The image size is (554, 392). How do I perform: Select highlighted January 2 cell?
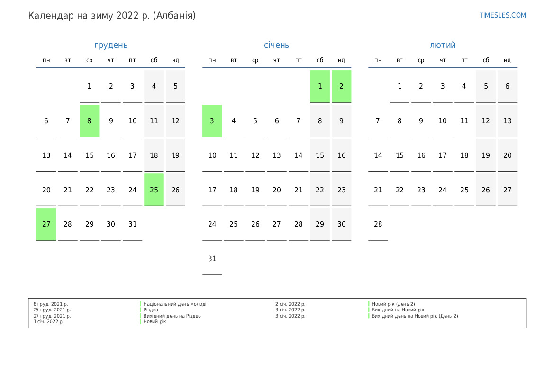tap(341, 86)
